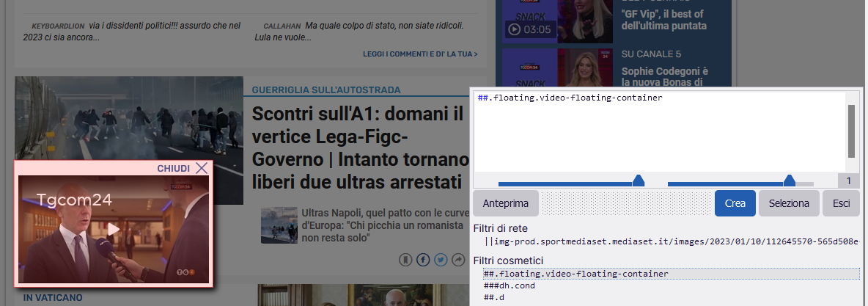Click Esci to exit the element picker
868x306 pixels.
click(842, 203)
